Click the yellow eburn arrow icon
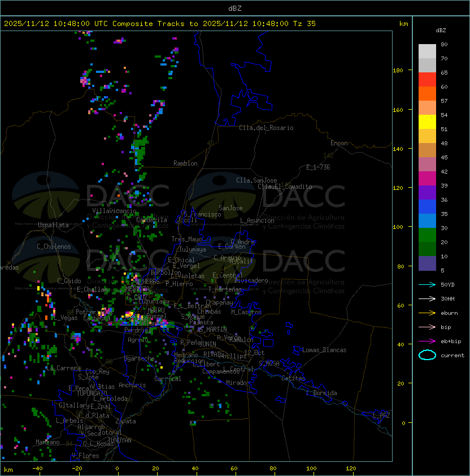Viewport: 470px width, 476px height. (x=427, y=313)
